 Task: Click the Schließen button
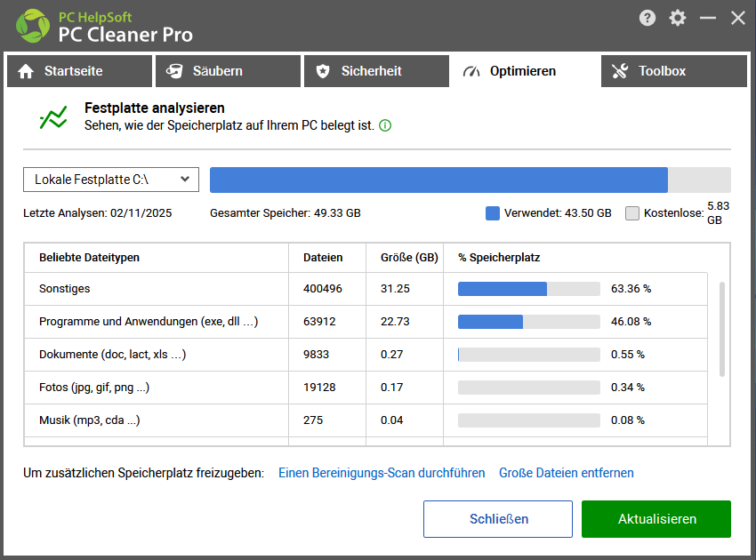498,519
